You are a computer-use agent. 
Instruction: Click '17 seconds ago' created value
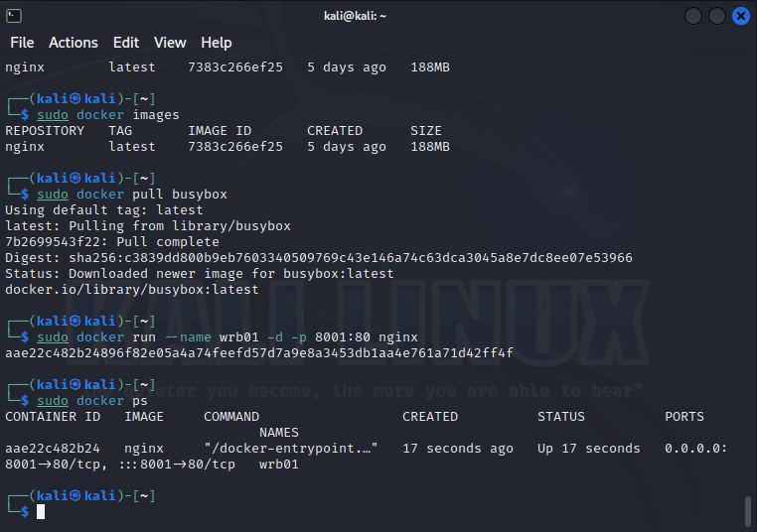pyautogui.click(x=458, y=449)
